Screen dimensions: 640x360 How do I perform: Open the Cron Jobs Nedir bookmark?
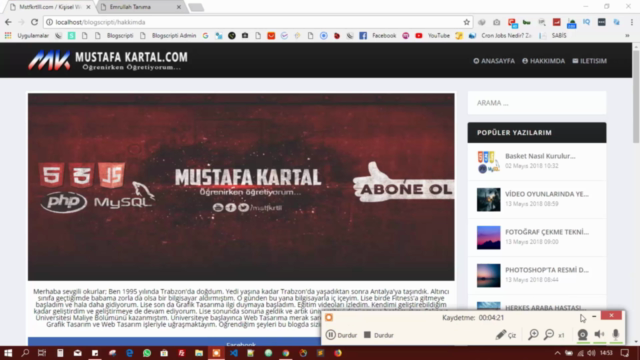pos(500,36)
